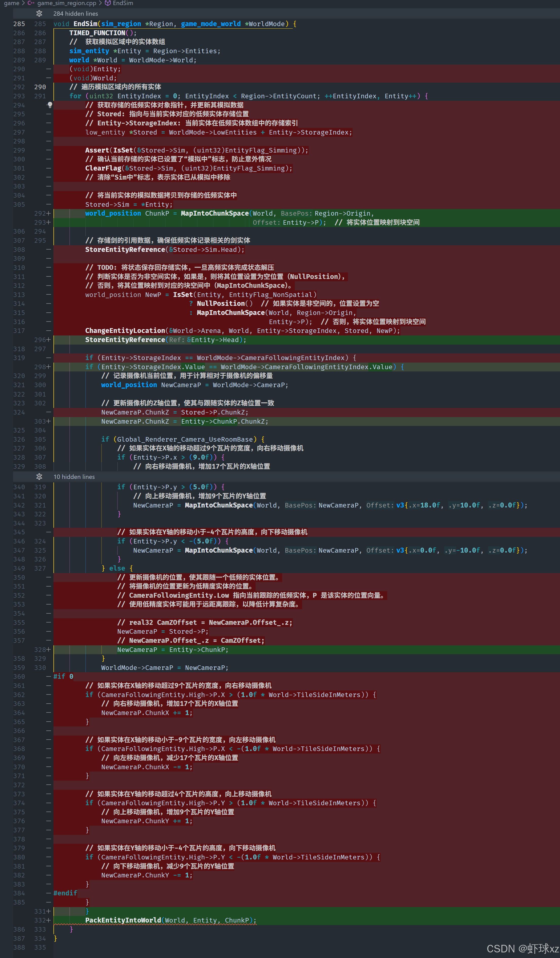This screenshot has height=958, width=560.
Task: Open the 'game' folder breadcrumb
Action: pos(11,3)
